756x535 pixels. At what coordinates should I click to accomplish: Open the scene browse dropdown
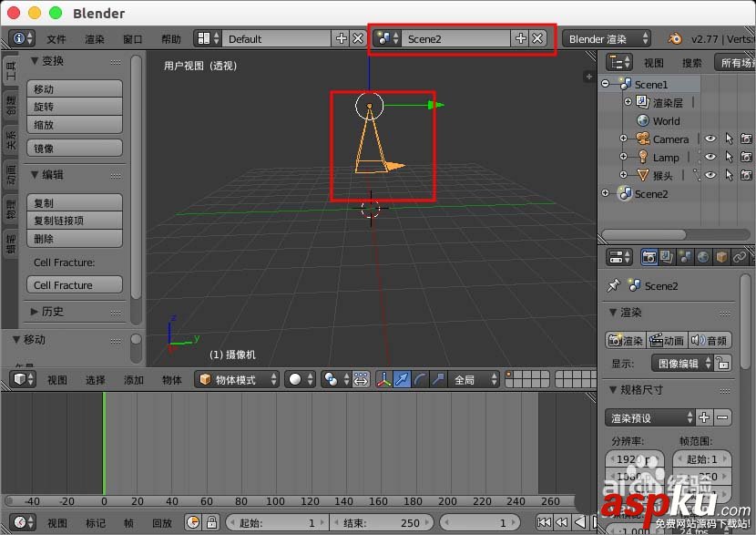(x=388, y=38)
